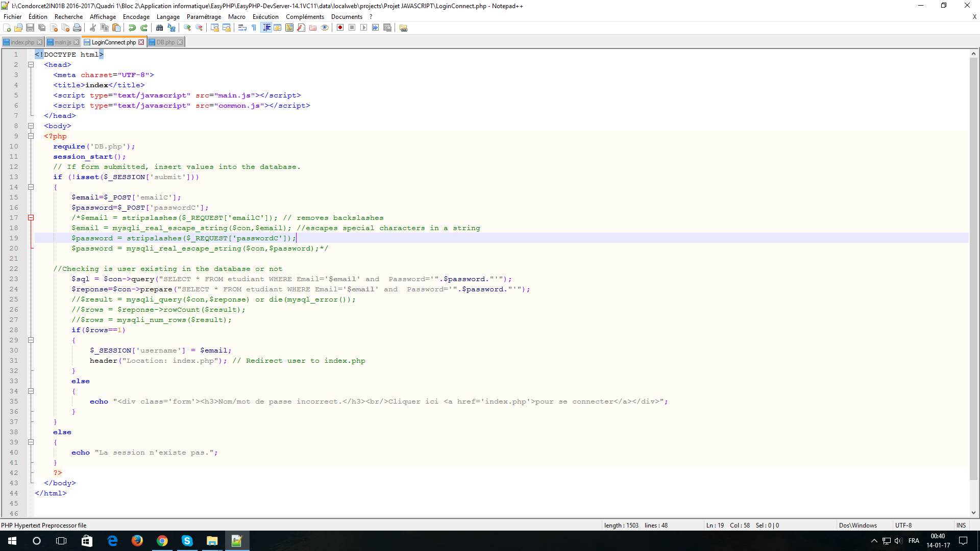Screen dimensions: 980x551
Task: Close the LoginConnect.php tab with red X
Action: click(x=141, y=42)
